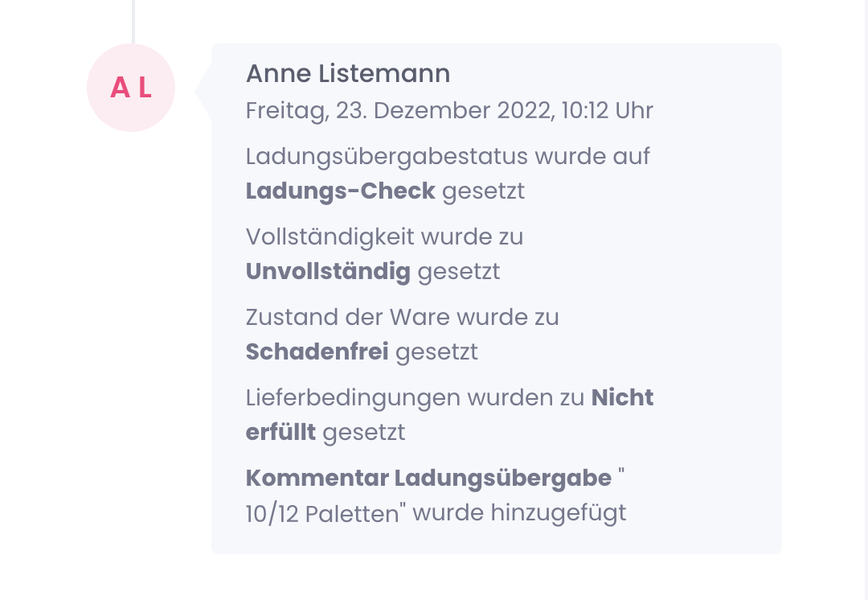This screenshot has height=600, width=868.
Task: Select the text Ladungsübergabestatus wurde auf
Action: [x=448, y=156]
